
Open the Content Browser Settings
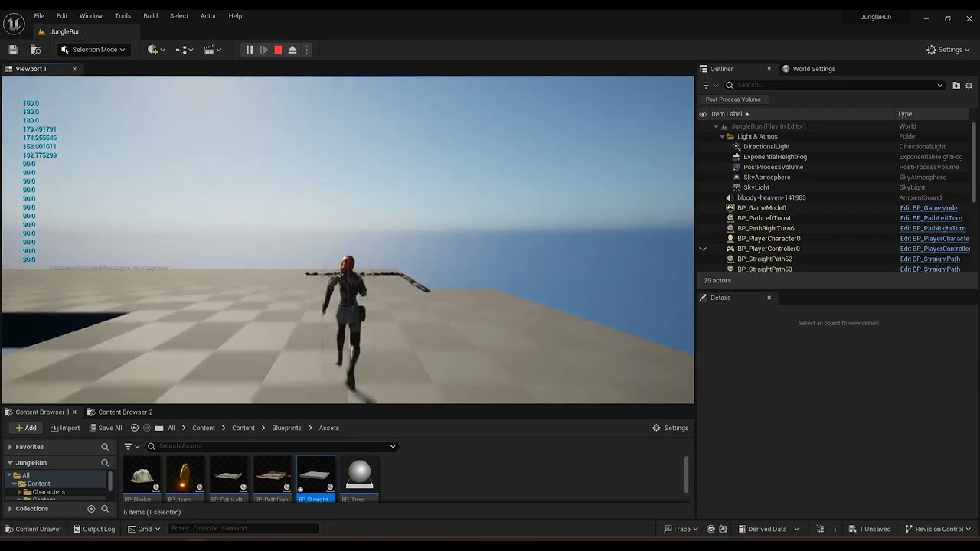[670, 428]
